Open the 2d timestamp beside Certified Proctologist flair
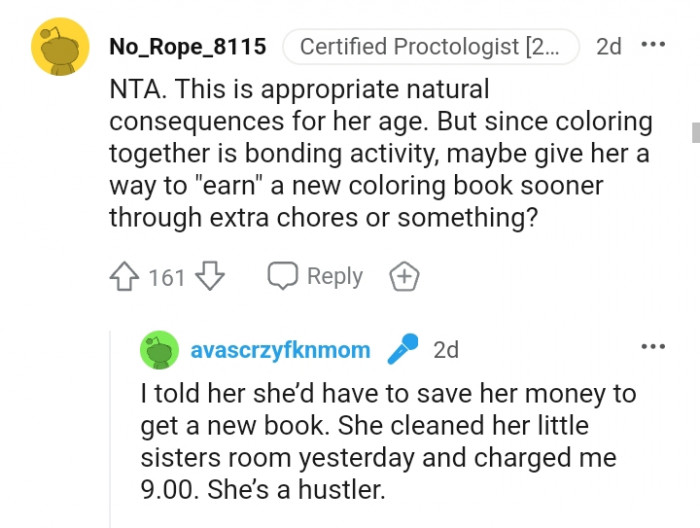The width and height of the screenshot is (700, 528). click(x=608, y=46)
